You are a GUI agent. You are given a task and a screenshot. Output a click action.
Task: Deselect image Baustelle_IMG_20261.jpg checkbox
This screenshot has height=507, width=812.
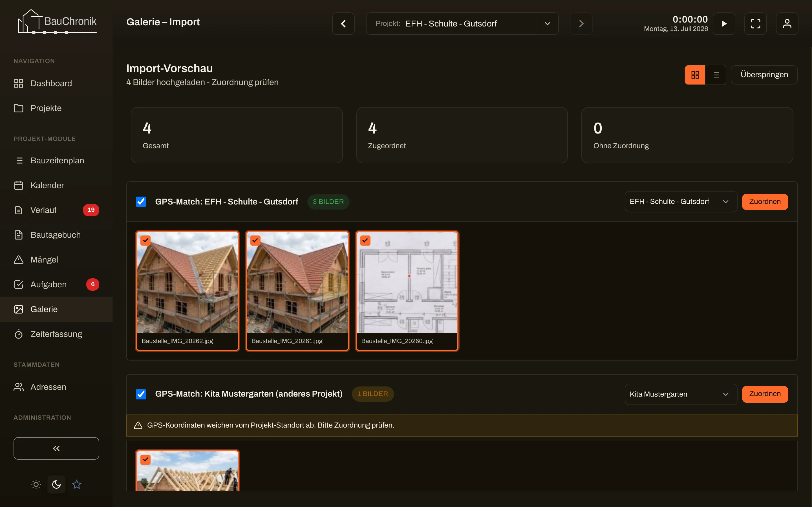pyautogui.click(x=255, y=241)
